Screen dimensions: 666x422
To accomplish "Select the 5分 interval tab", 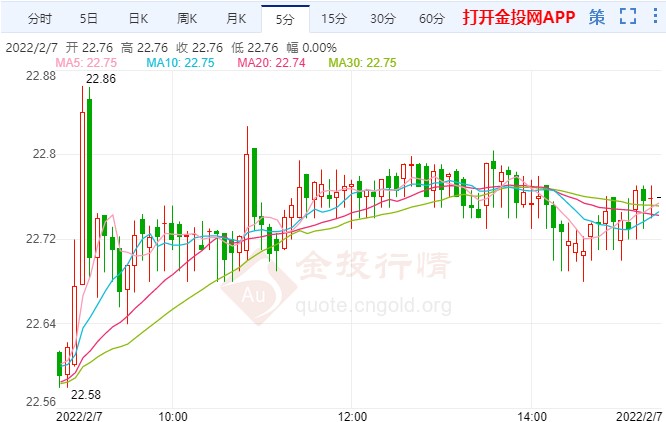I will [x=285, y=19].
